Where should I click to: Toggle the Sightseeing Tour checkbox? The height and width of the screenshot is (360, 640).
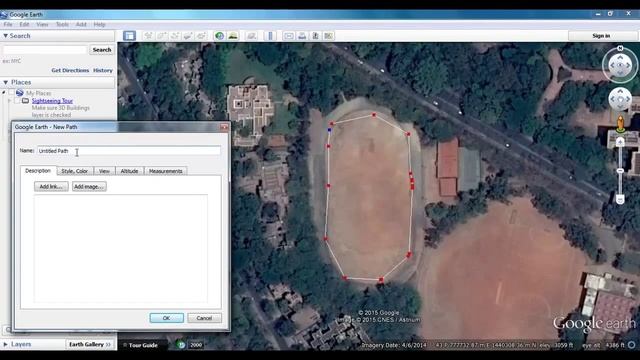tap(18, 100)
